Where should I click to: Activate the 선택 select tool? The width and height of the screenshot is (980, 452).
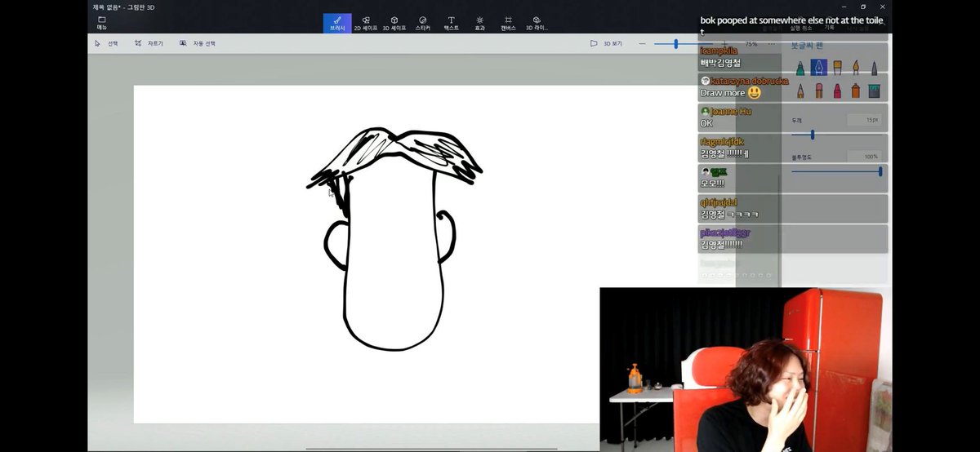[107, 43]
